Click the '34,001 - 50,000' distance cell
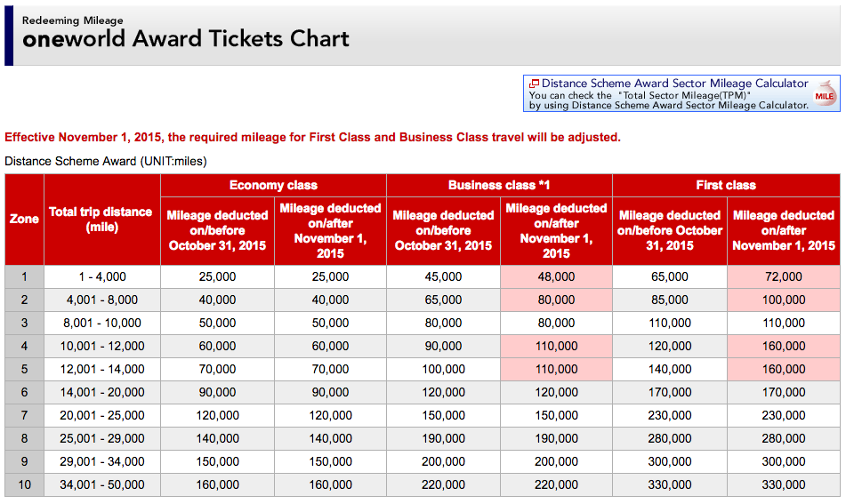 click(102, 485)
